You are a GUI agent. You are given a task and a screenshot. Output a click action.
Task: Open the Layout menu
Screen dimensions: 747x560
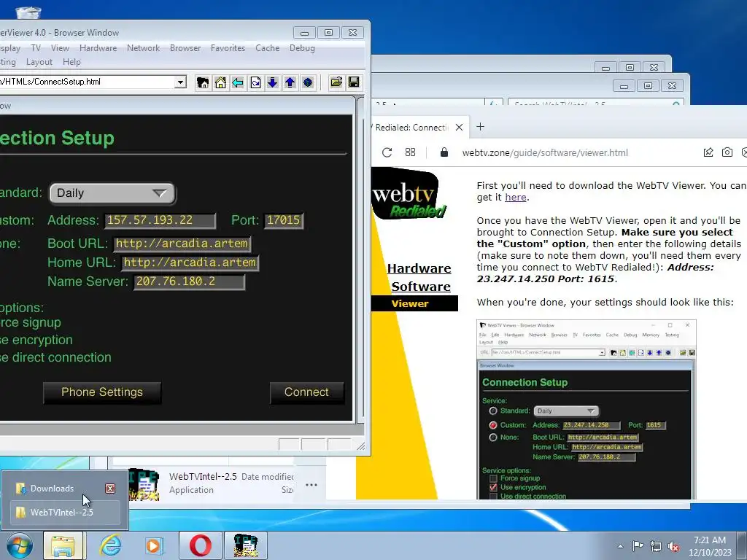(x=39, y=62)
